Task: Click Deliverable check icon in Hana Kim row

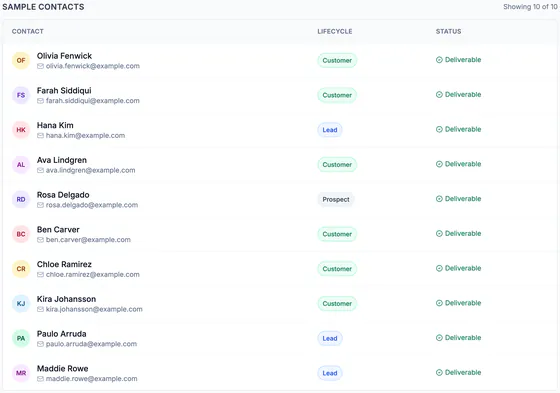Action: coord(439,129)
